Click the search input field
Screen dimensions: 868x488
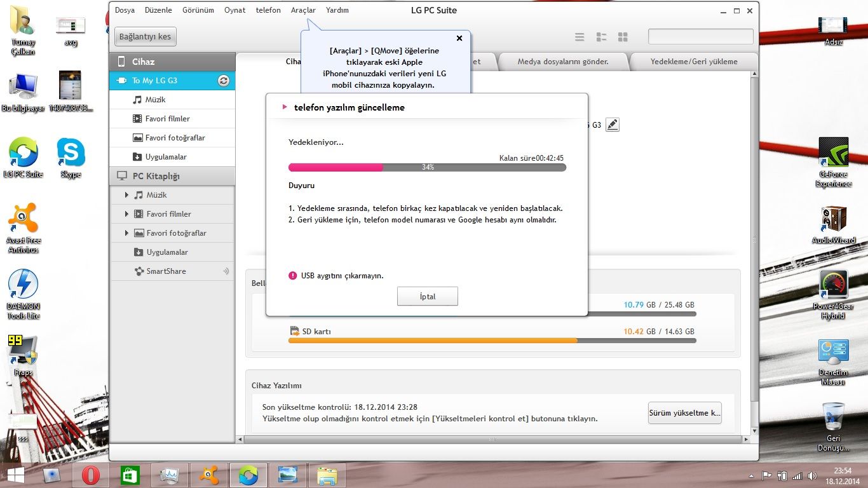click(701, 37)
